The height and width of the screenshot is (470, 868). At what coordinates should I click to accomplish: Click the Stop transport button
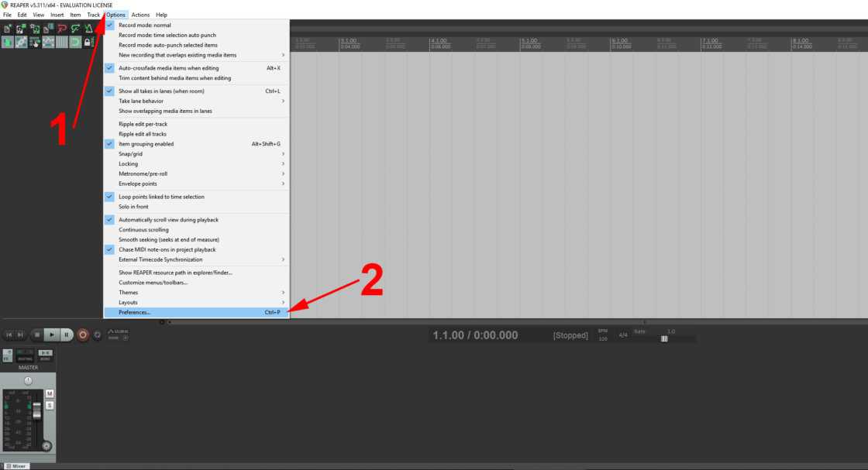click(37, 335)
